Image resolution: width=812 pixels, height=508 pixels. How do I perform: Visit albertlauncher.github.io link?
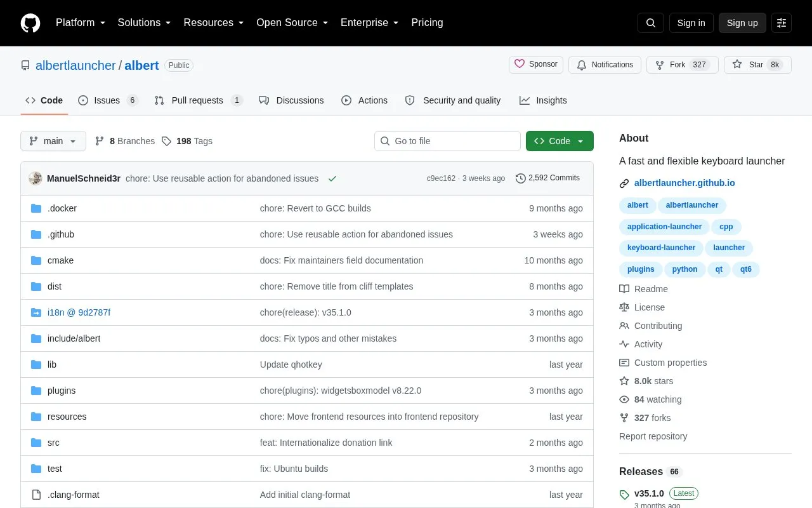pyautogui.click(x=684, y=183)
